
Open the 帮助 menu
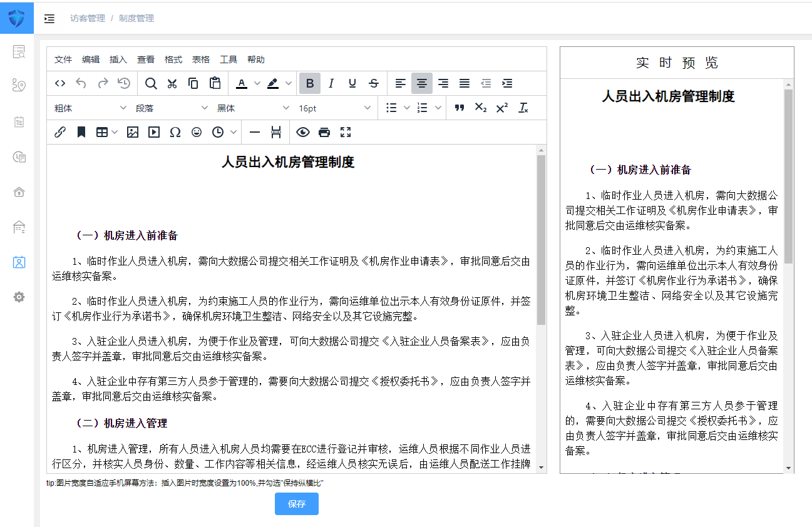(x=256, y=59)
